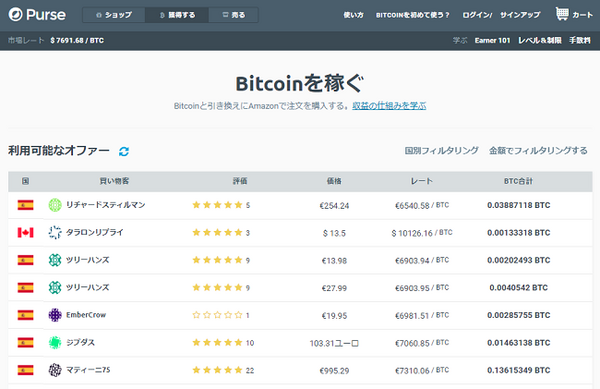Click market rate $7691.68 / BTC
The width and height of the screenshot is (600, 389).
tap(77, 40)
